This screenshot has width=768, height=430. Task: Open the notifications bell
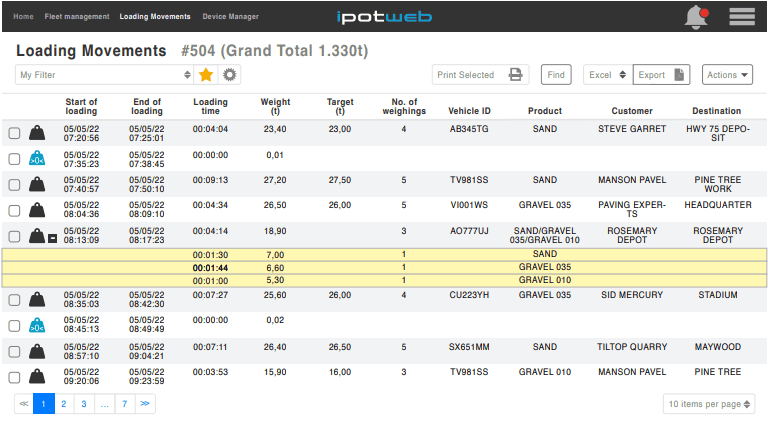tap(695, 16)
